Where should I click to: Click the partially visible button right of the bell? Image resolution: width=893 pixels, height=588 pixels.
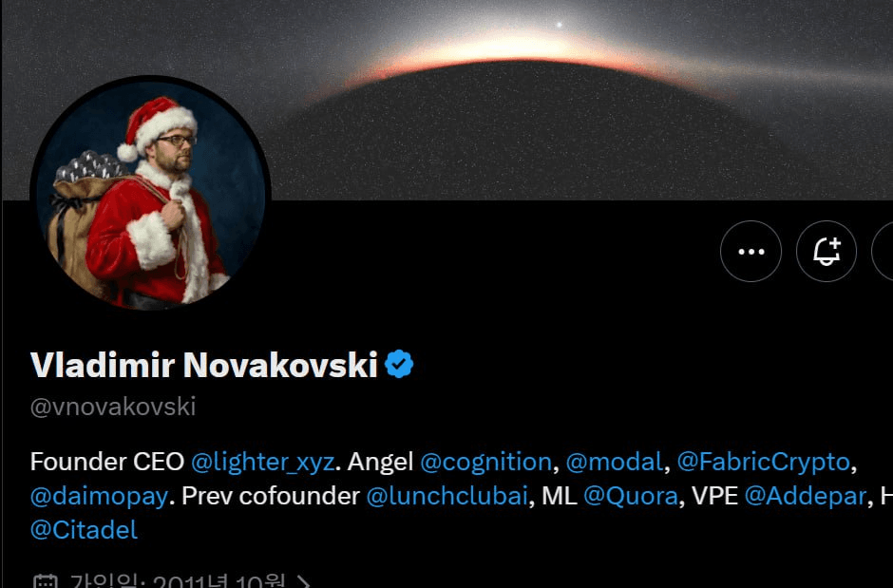[883, 252]
